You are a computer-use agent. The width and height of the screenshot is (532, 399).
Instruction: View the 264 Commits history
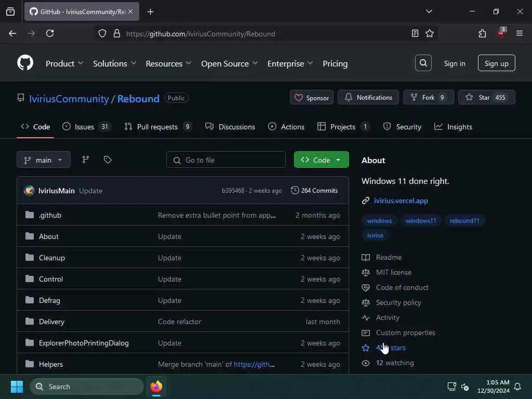pos(314,190)
